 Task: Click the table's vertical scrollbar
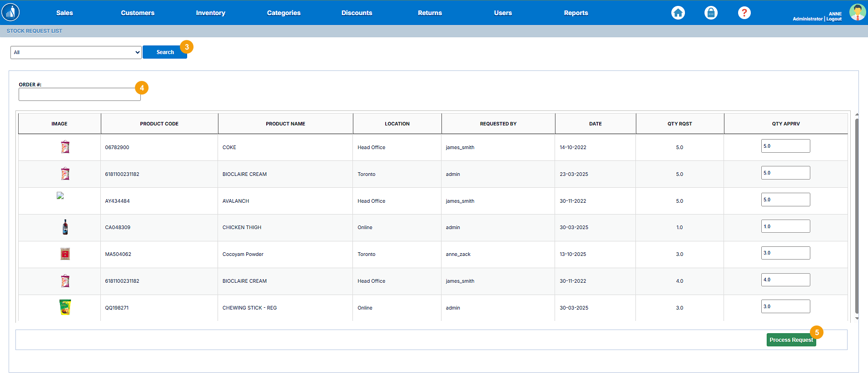tap(857, 216)
